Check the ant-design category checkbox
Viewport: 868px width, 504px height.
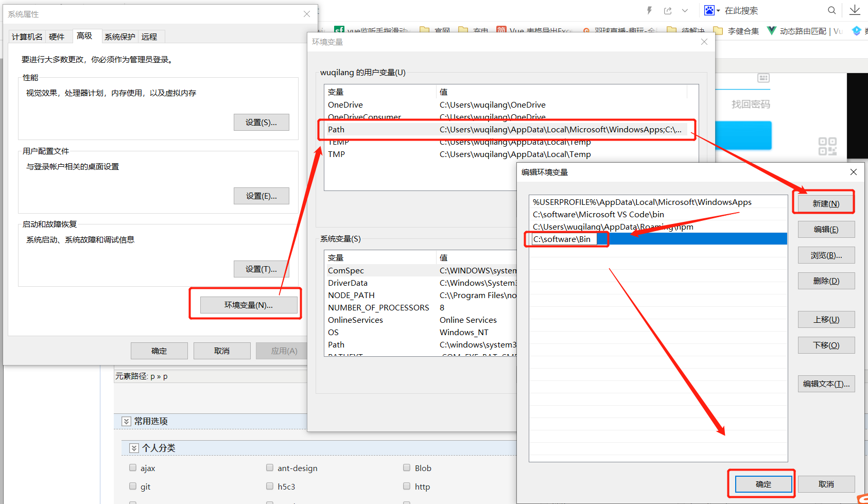click(x=270, y=467)
